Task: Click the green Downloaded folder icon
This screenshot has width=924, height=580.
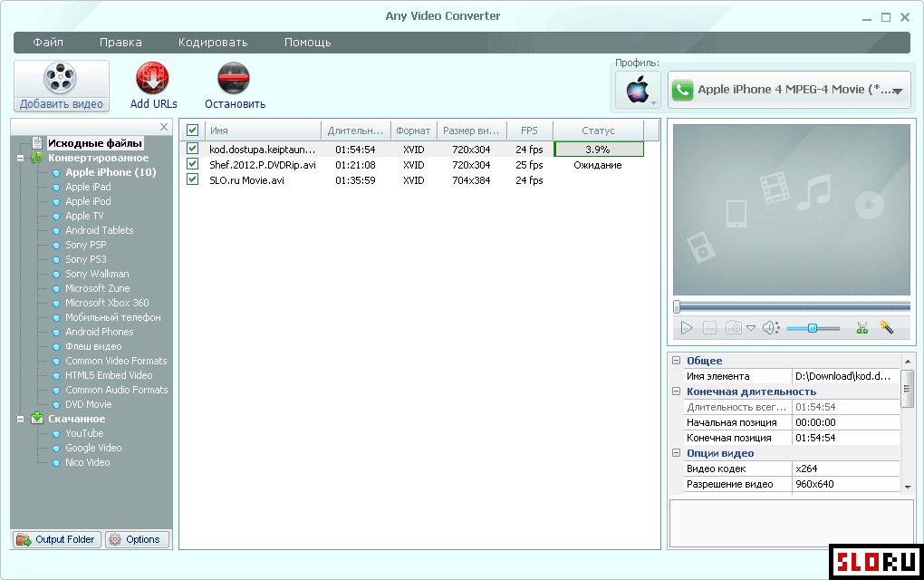Action: pyautogui.click(x=37, y=418)
